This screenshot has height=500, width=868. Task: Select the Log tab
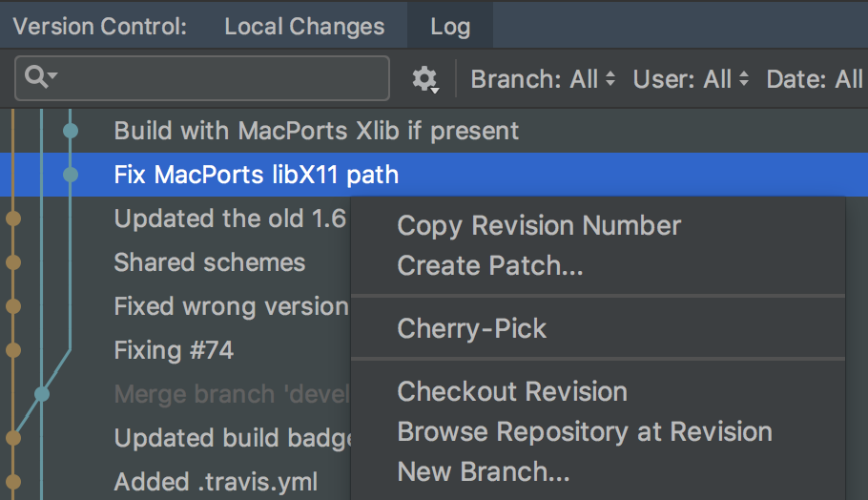(x=449, y=26)
